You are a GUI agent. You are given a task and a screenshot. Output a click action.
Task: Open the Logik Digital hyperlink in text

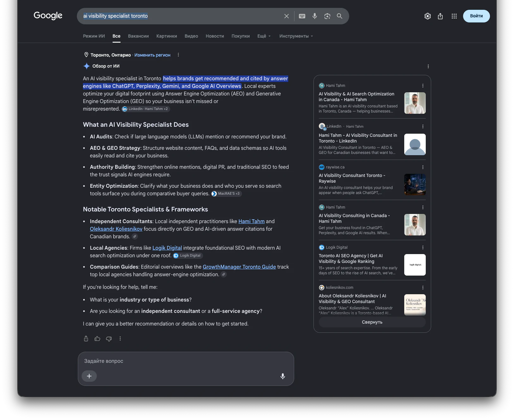tap(167, 248)
